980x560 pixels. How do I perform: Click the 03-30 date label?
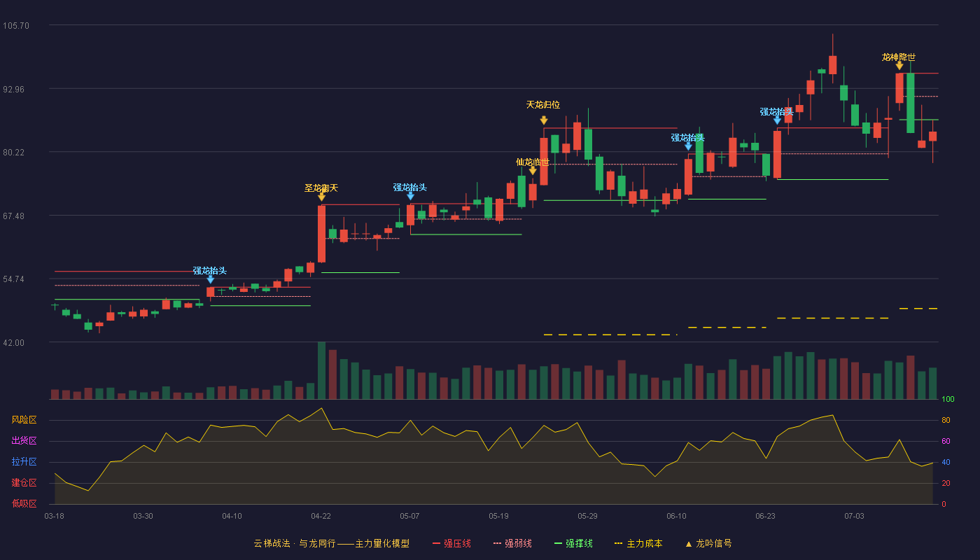click(x=143, y=516)
